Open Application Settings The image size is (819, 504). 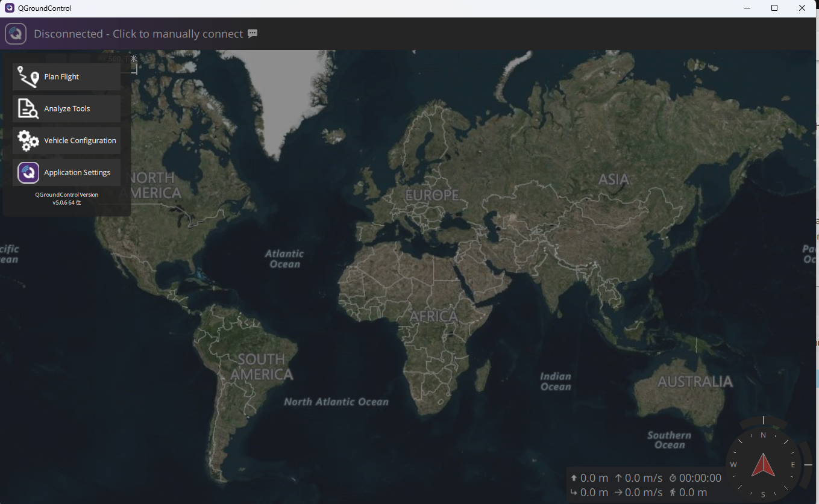coord(67,173)
